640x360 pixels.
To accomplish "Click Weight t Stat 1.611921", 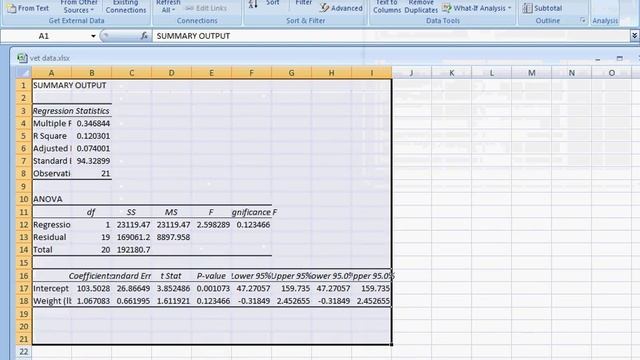I will coord(171,301).
